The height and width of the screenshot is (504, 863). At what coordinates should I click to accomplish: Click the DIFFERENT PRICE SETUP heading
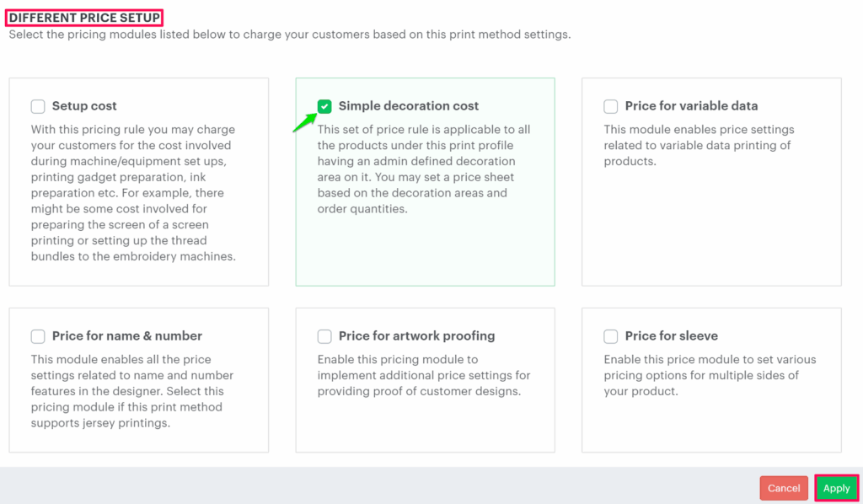coord(84,18)
